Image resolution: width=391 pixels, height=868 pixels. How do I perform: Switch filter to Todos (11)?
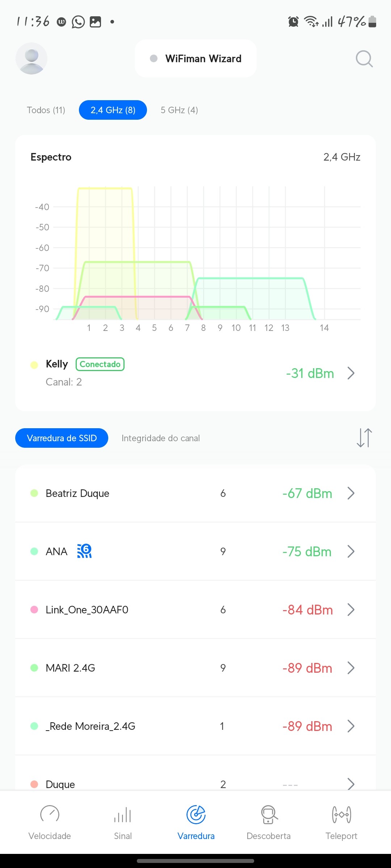tap(46, 110)
